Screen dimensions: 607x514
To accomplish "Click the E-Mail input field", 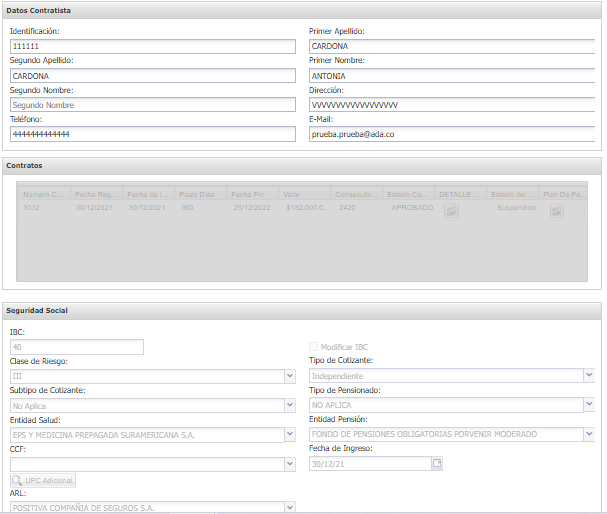I will pos(452,133).
